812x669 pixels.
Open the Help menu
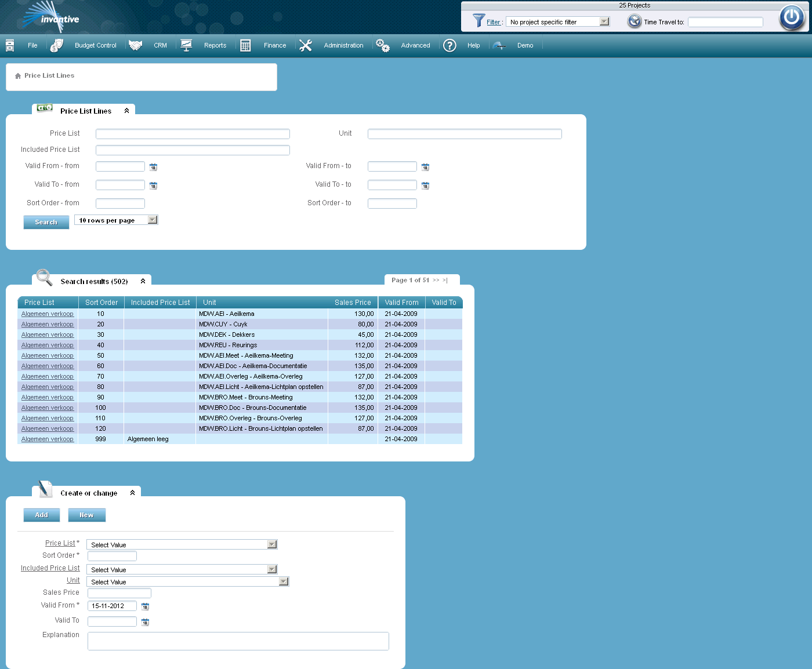[474, 45]
